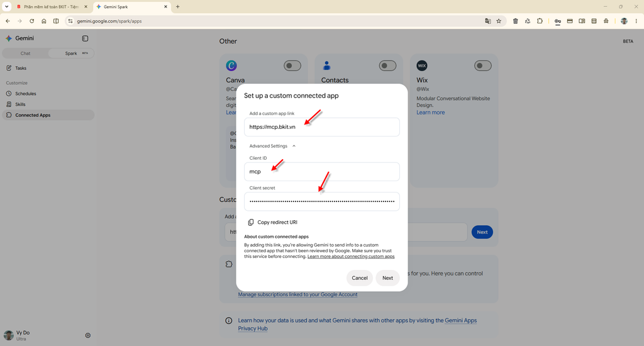Toggle the Wix connected app switch
Image resolution: width=644 pixels, height=346 pixels.
click(x=483, y=66)
